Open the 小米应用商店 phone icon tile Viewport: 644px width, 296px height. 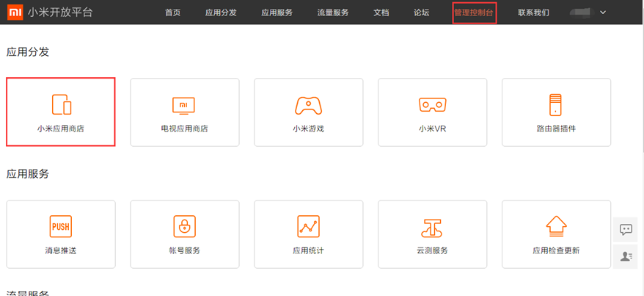[62, 104]
